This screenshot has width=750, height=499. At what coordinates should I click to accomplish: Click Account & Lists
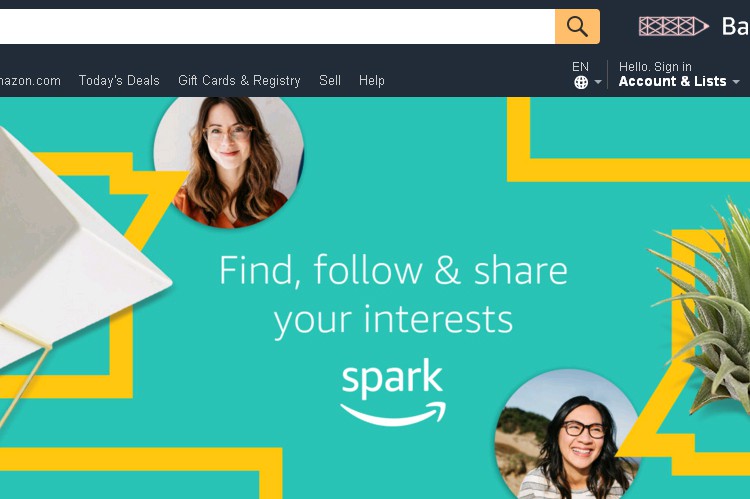(672, 81)
